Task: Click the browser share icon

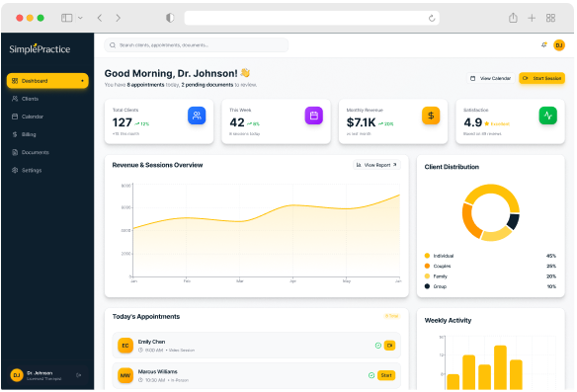Action: pos(513,18)
